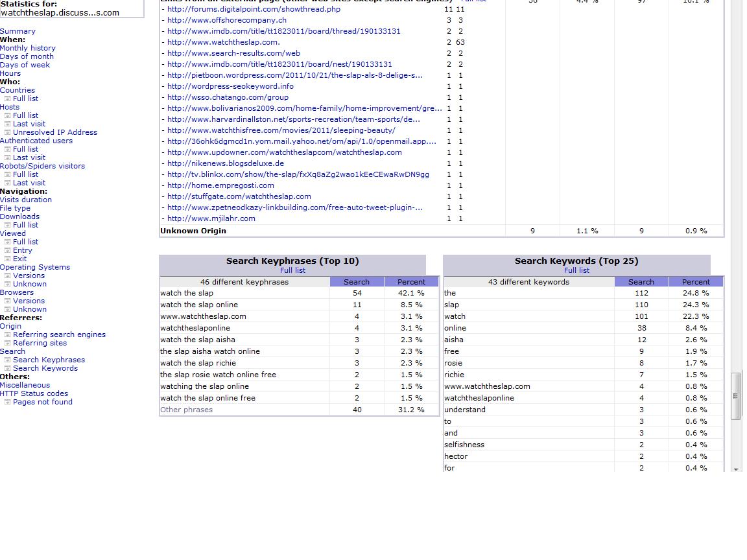The width and height of the screenshot is (747, 560).
Task: Open the stuffgate.com/watchtheslap.com link
Action: (239, 196)
